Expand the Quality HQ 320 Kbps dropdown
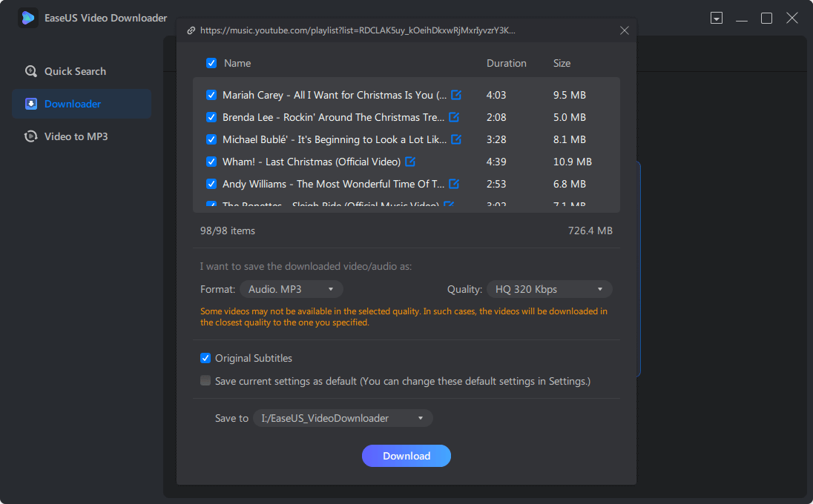 (549, 289)
